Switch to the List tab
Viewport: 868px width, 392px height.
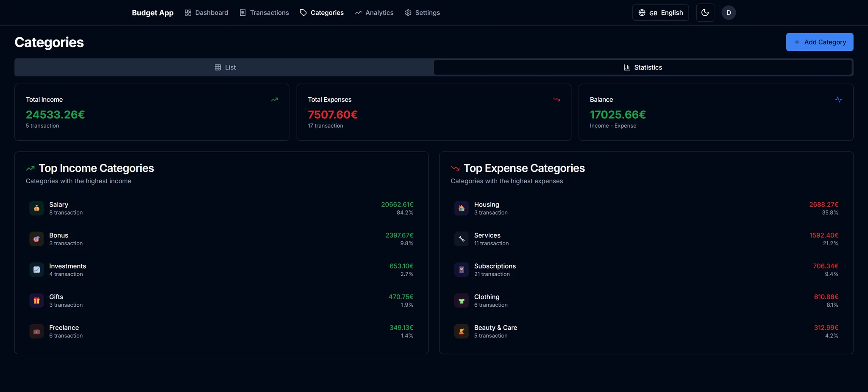coord(225,67)
